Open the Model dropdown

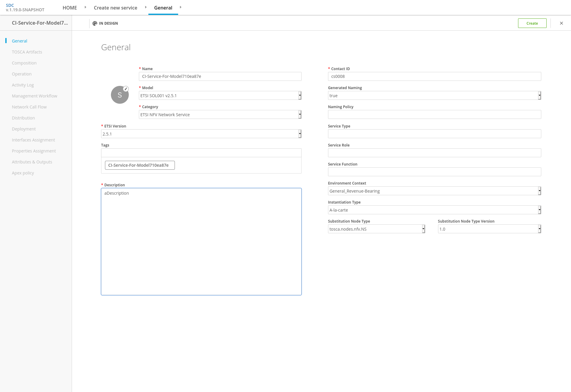(220, 95)
